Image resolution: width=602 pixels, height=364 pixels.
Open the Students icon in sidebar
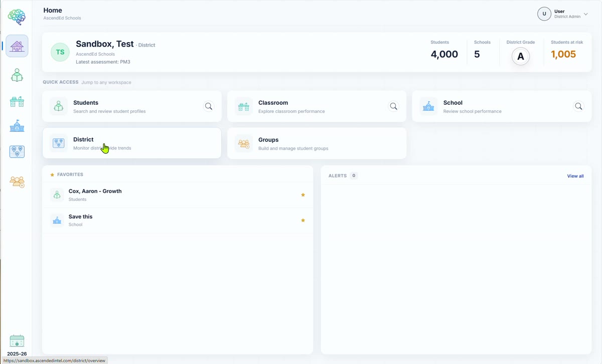tap(17, 75)
